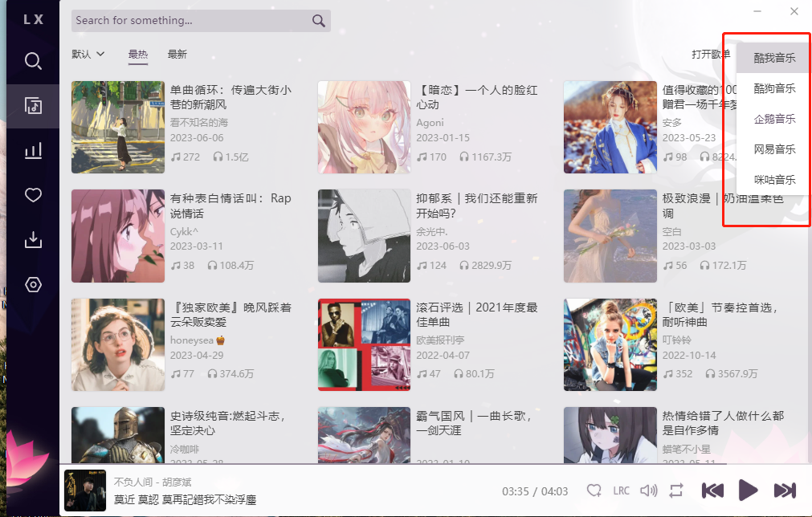Switch to the 最热 tab

click(137, 54)
